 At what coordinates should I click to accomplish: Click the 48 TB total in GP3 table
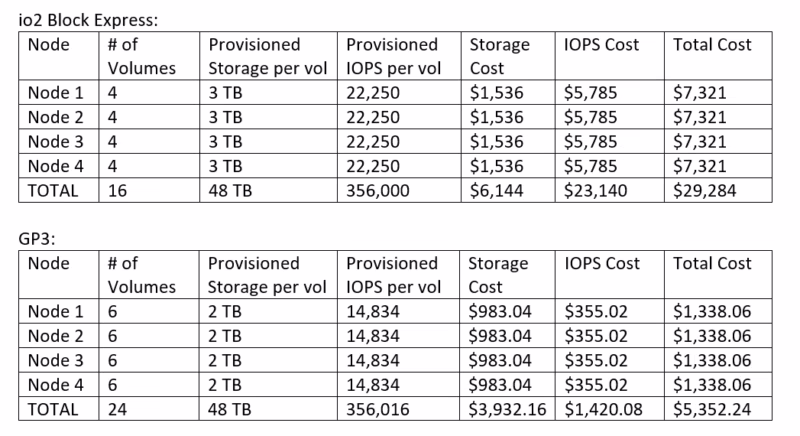(x=232, y=410)
